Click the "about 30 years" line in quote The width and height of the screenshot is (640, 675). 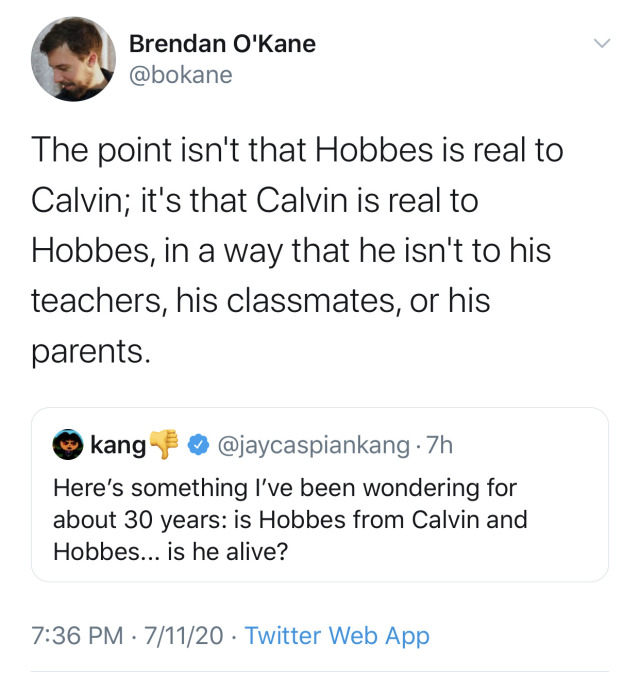[289, 521]
